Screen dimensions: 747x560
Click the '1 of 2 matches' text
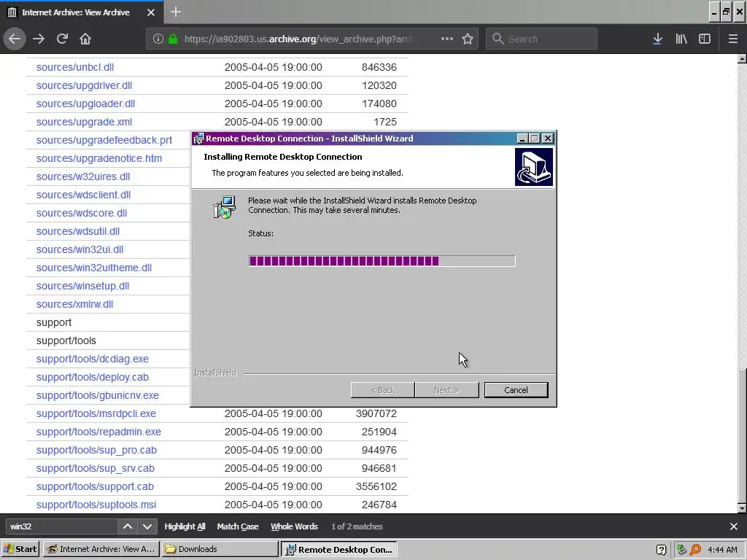click(x=357, y=526)
